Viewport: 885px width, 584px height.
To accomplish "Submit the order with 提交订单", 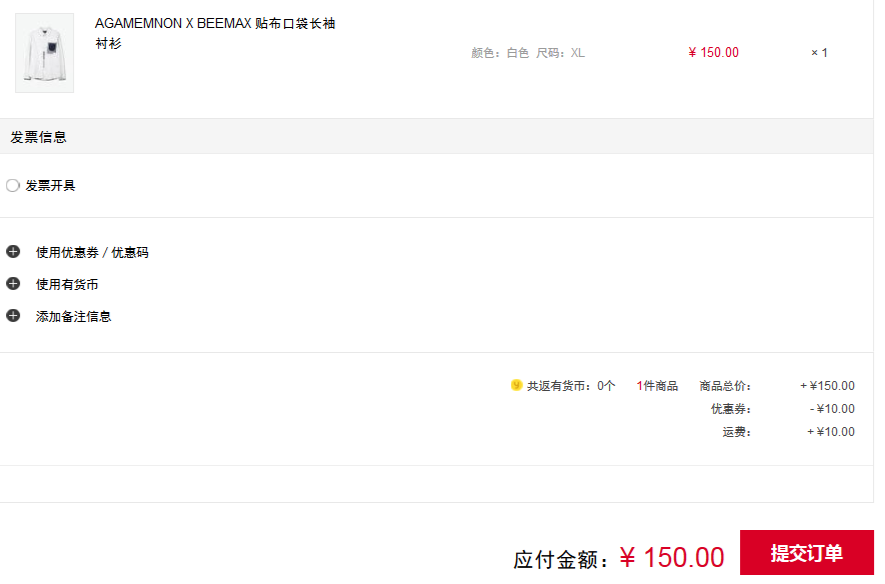I will tap(806, 553).
